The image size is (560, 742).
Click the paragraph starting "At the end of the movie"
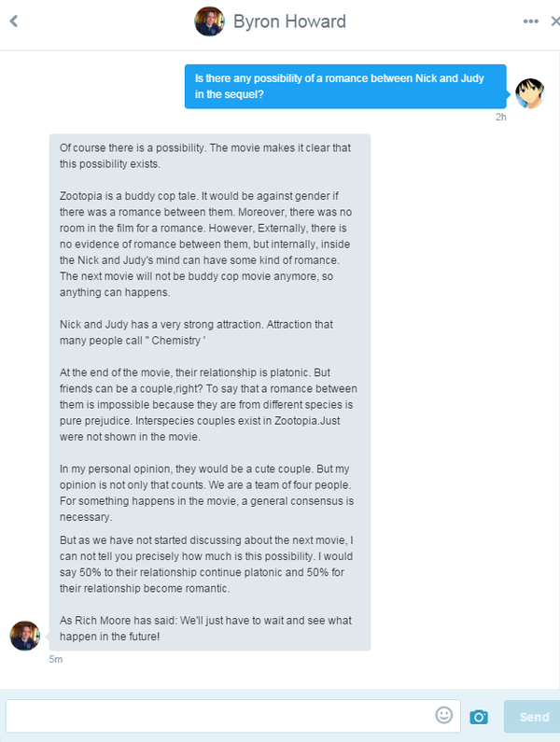[x=208, y=404]
